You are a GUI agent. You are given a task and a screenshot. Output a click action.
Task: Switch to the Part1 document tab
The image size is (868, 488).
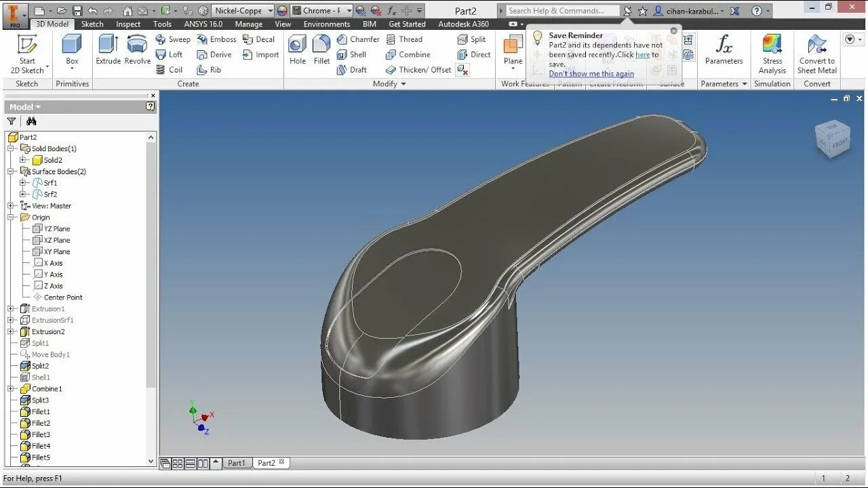click(x=237, y=463)
